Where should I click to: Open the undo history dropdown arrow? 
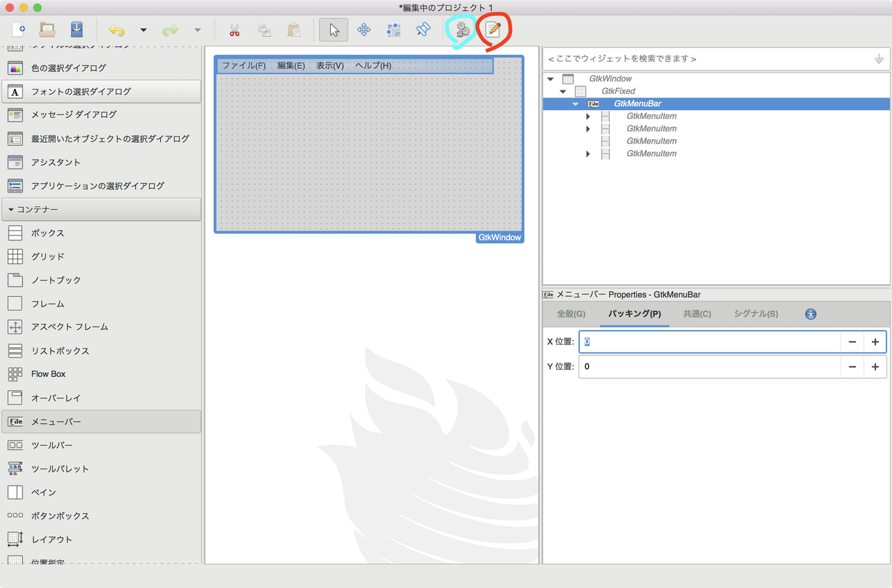[x=144, y=29]
